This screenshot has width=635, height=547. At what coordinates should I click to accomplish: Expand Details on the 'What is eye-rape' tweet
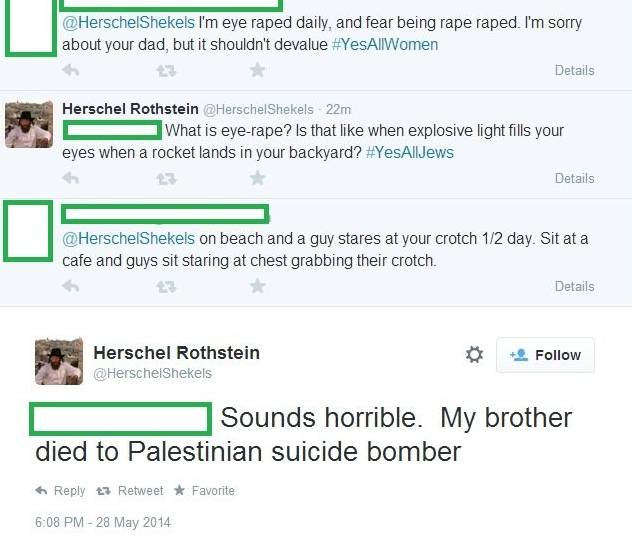[574, 178]
